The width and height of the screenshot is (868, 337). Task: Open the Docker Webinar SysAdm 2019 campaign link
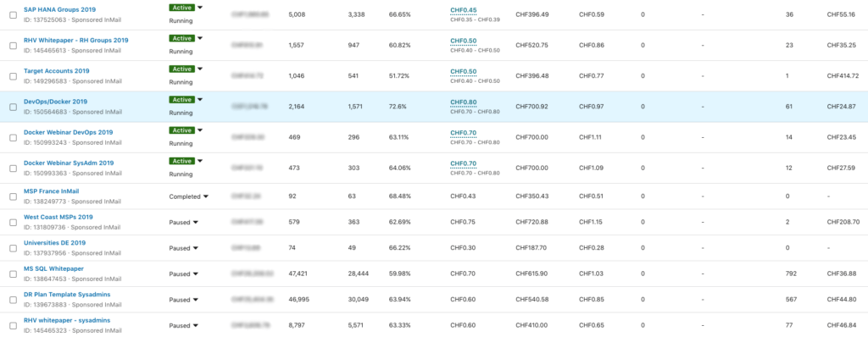[69, 163]
